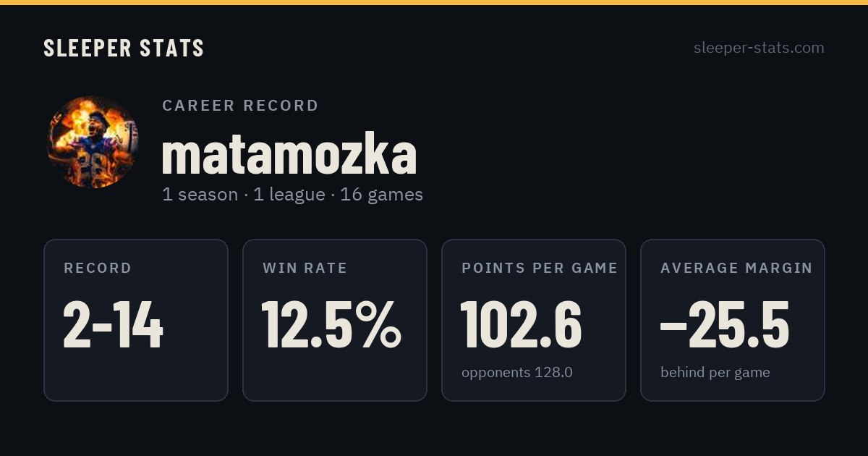Click the opponents 128.0 subtext
868x456 pixels.
click(517, 373)
